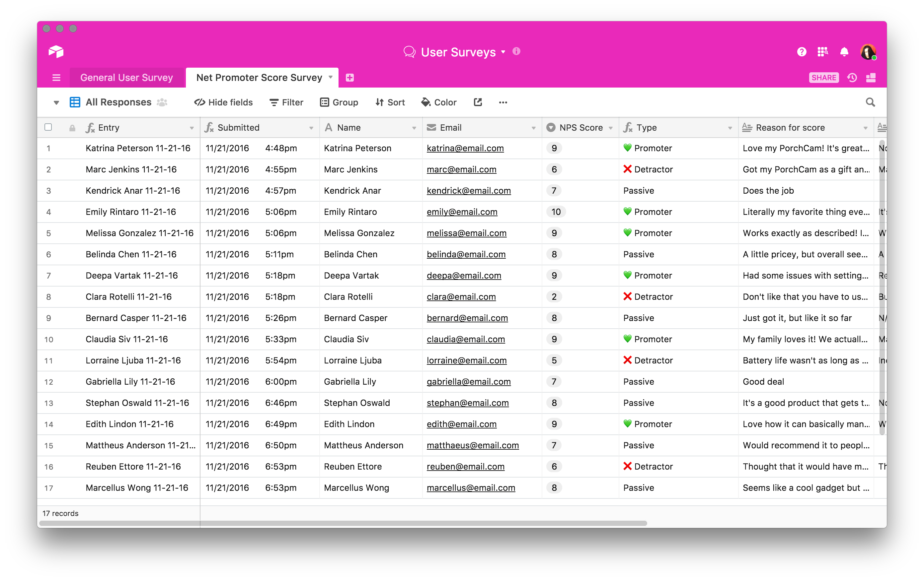Open the Color records option
This screenshot has height=581, width=924.
[x=438, y=102]
